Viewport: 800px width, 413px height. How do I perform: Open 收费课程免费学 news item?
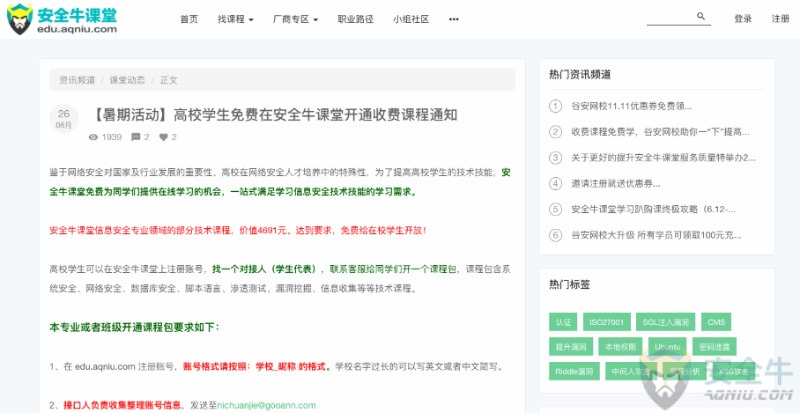[660, 132]
